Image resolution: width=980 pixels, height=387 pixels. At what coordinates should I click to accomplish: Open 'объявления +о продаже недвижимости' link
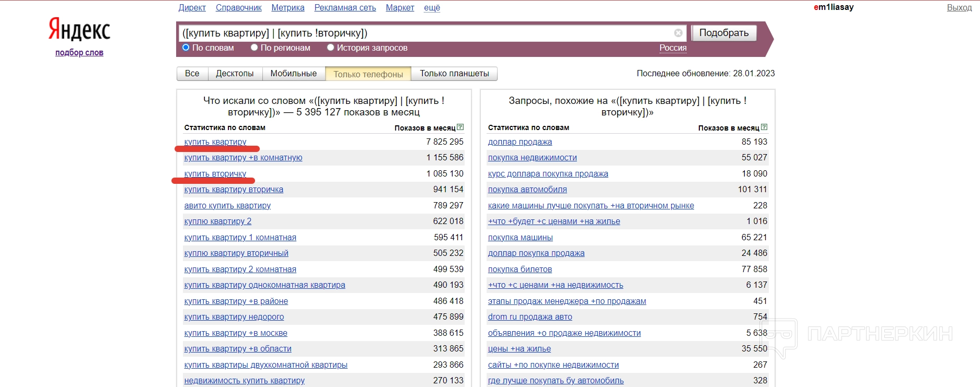[564, 333]
